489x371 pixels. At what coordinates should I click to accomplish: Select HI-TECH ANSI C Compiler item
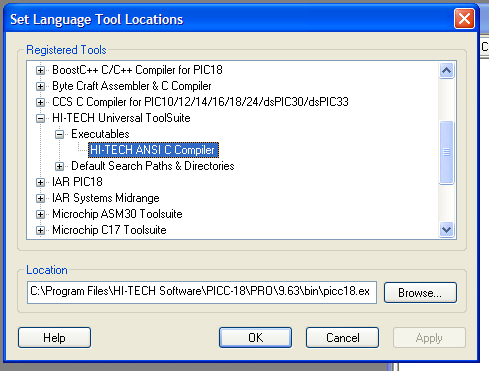tap(153, 150)
